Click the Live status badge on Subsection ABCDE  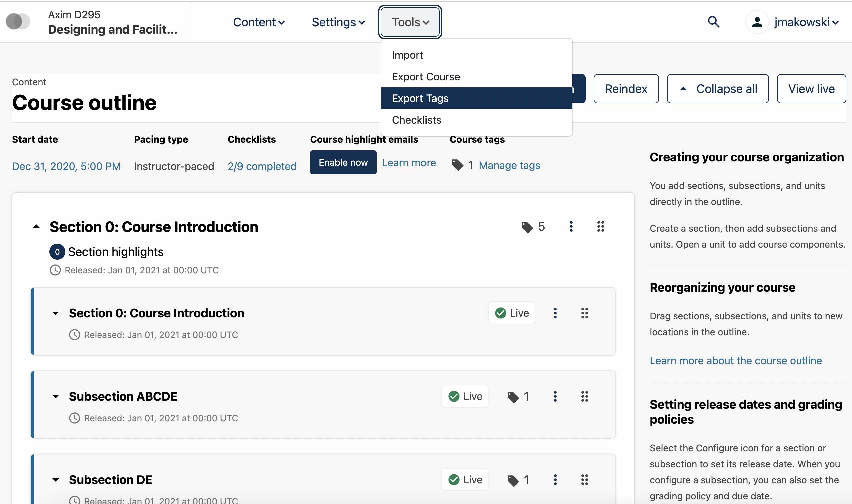[x=465, y=396]
